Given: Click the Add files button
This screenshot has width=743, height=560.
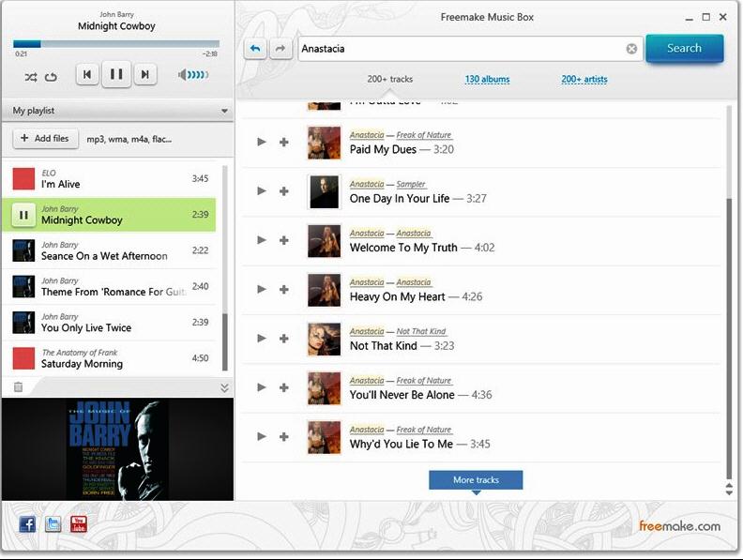Looking at the screenshot, I should (x=43, y=139).
